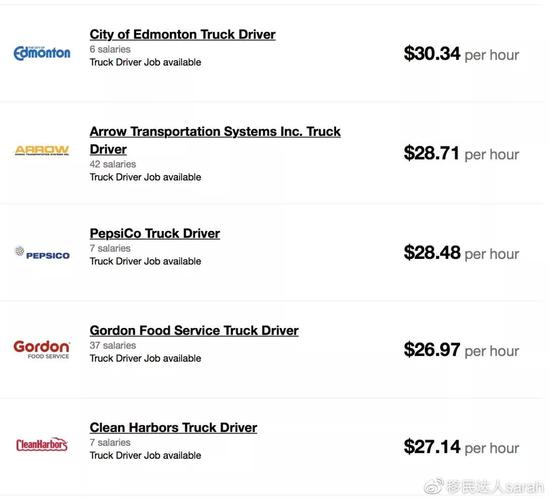Open City of Edmonton Truck Driver link
The height and width of the screenshot is (500, 549).
(182, 34)
